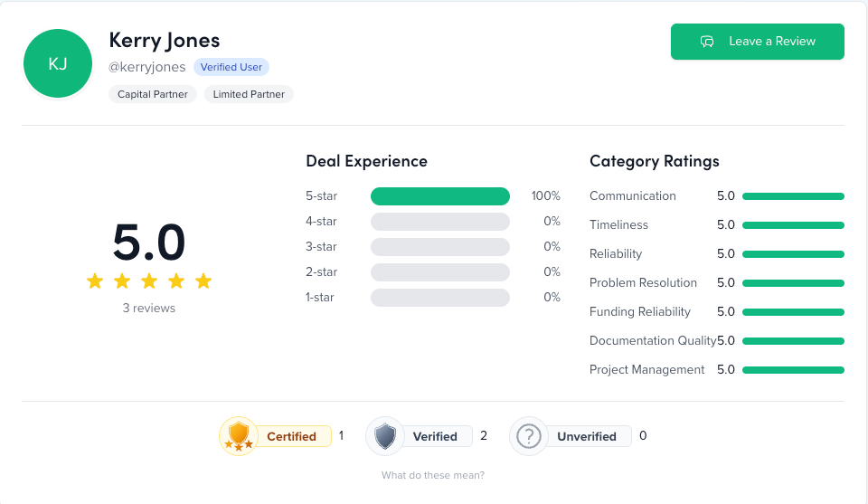
Task: Click the Communication rating bar
Action: 793,196
